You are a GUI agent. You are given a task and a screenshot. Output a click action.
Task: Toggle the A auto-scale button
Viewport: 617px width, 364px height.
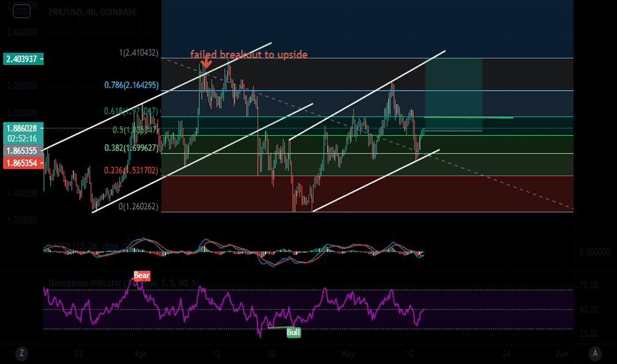coord(595,353)
